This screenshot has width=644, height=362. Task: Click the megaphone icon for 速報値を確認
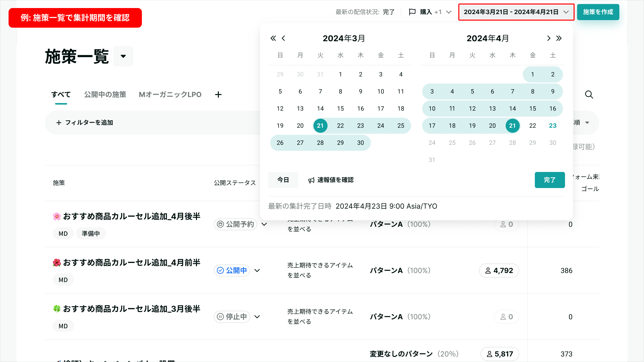click(x=311, y=180)
